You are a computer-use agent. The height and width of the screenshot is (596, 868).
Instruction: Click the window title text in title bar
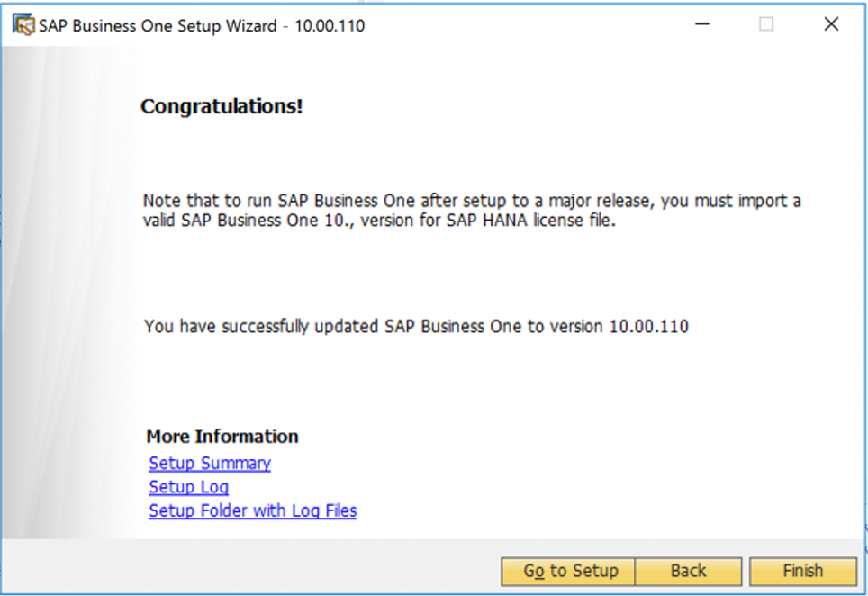click(x=158, y=25)
